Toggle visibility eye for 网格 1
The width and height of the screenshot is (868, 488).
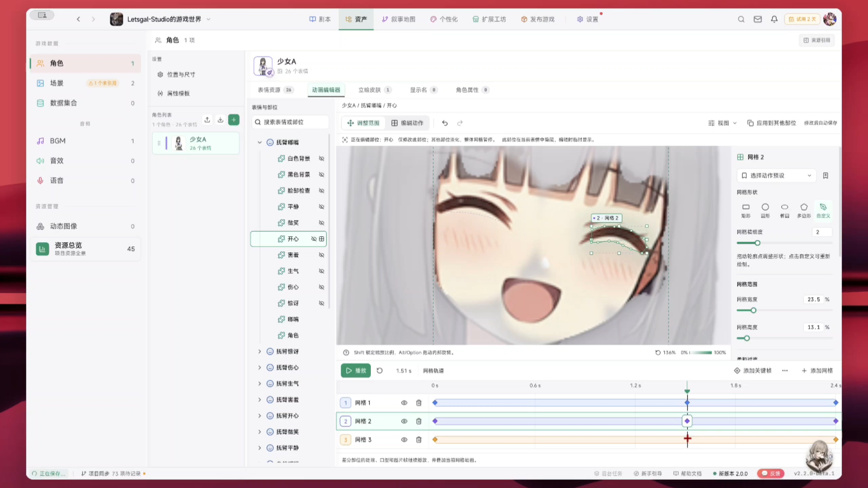coord(404,403)
